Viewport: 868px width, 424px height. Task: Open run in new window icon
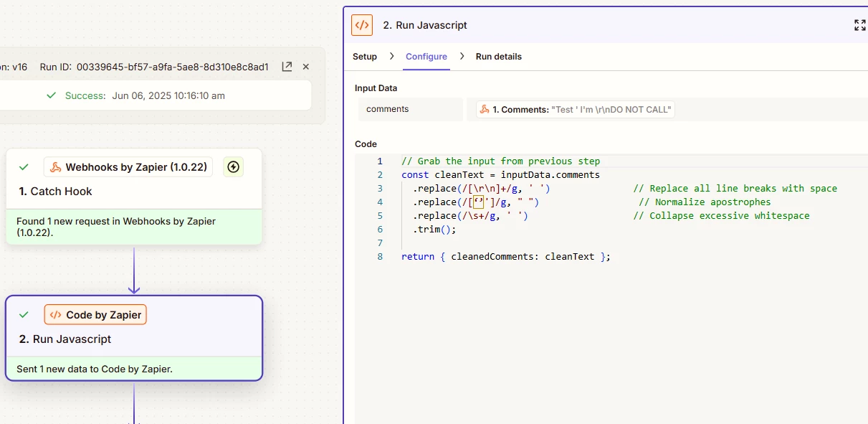(x=287, y=67)
